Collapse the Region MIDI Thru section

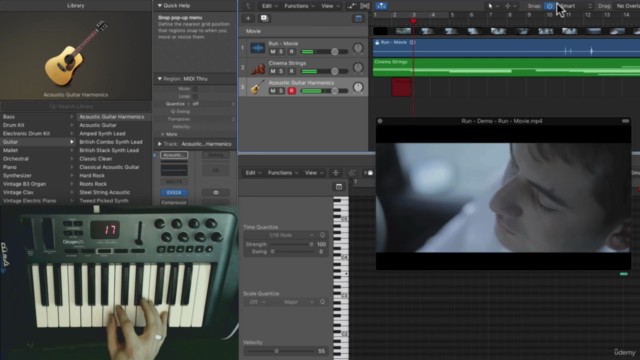click(160, 79)
